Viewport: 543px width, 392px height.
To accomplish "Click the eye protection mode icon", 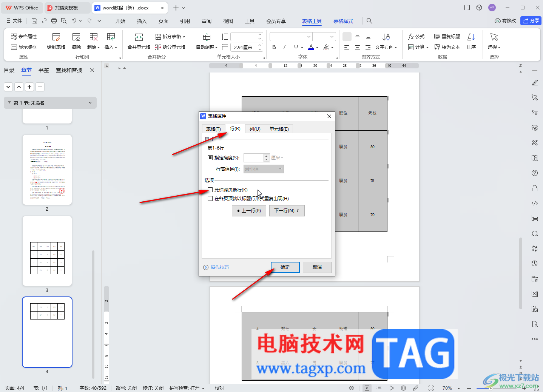I will click(x=352, y=388).
